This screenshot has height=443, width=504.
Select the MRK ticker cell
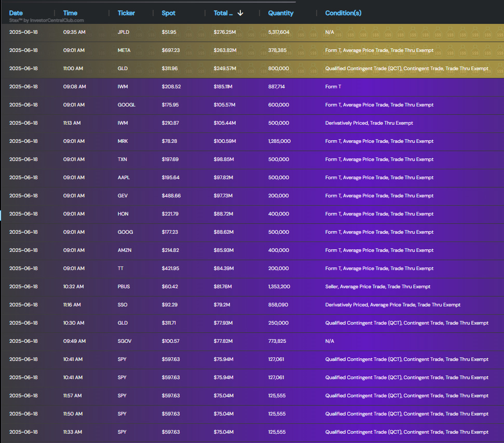[123, 141]
